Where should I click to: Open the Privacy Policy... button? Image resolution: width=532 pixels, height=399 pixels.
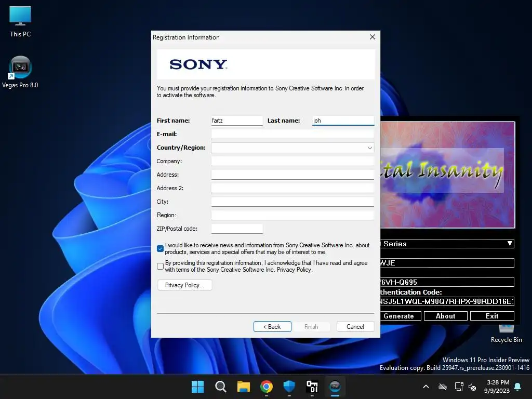pos(184,285)
